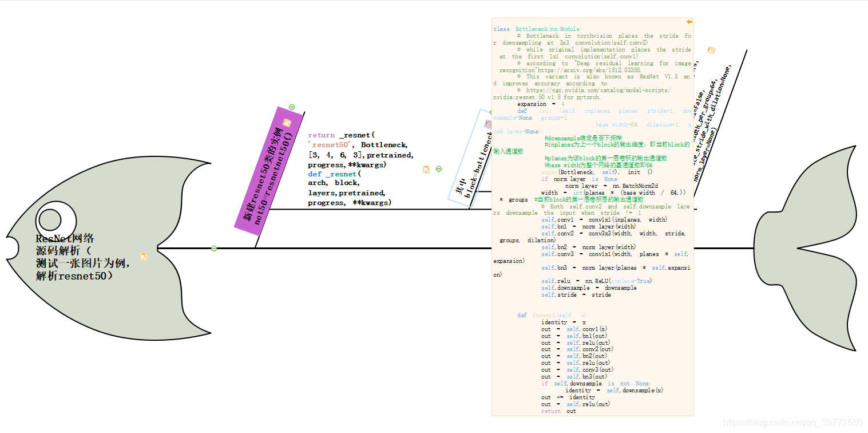Collapse the purple resnet50 instance branch
Image resolution: width=868 pixels, height=433 pixels.
click(292, 107)
